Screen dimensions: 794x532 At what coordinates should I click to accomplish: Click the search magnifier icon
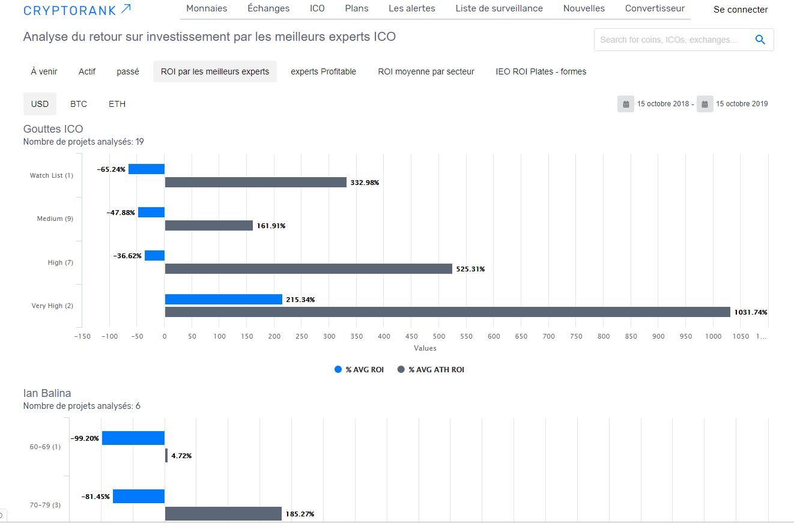point(760,40)
